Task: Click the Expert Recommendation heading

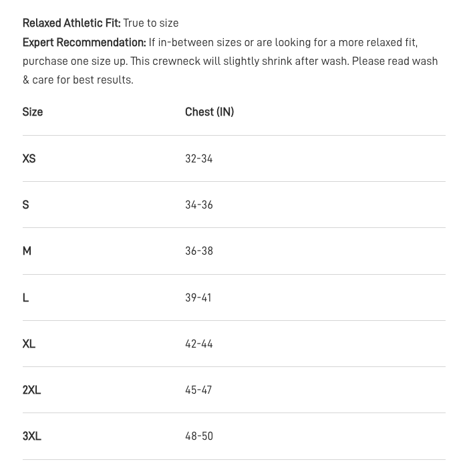Action: 84,42
